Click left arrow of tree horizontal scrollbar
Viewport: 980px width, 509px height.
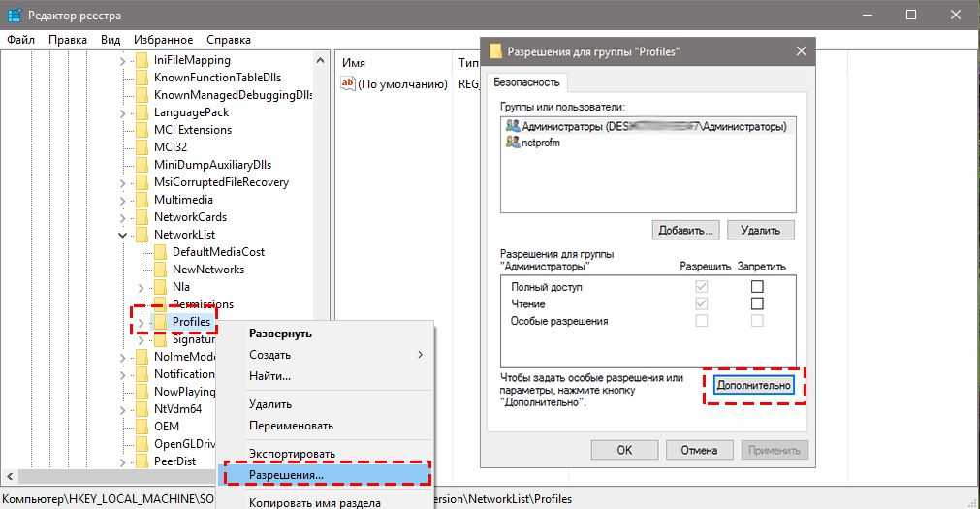10,476
